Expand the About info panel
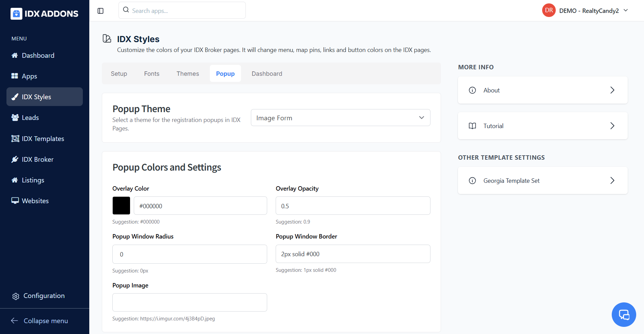 pos(542,90)
